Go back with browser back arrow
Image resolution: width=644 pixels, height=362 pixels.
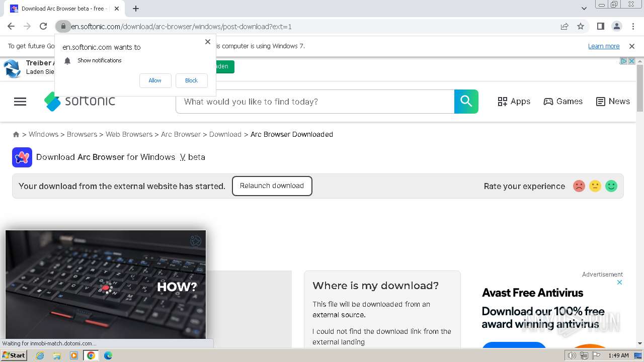(x=11, y=27)
